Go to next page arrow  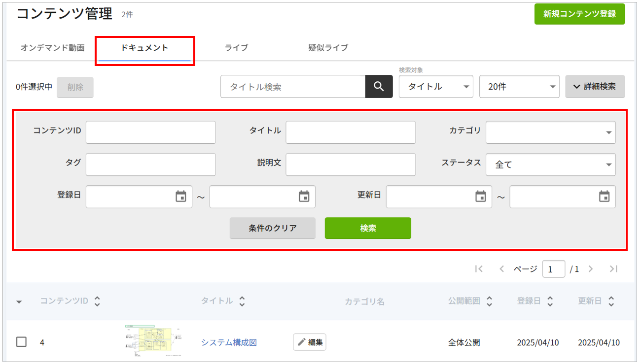[591, 269]
